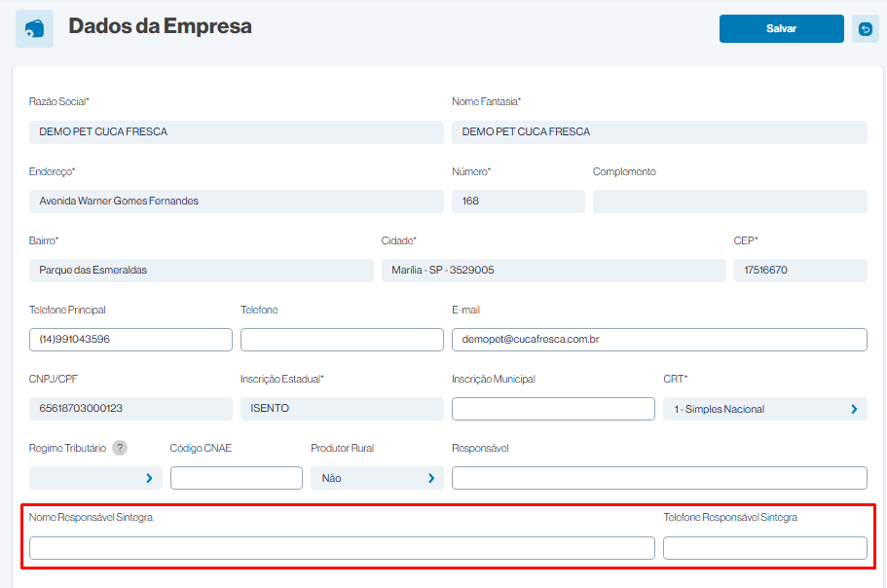Open the Produtor Rural dropdown showing Não
Viewport: 887px width, 588px height.
(x=377, y=478)
